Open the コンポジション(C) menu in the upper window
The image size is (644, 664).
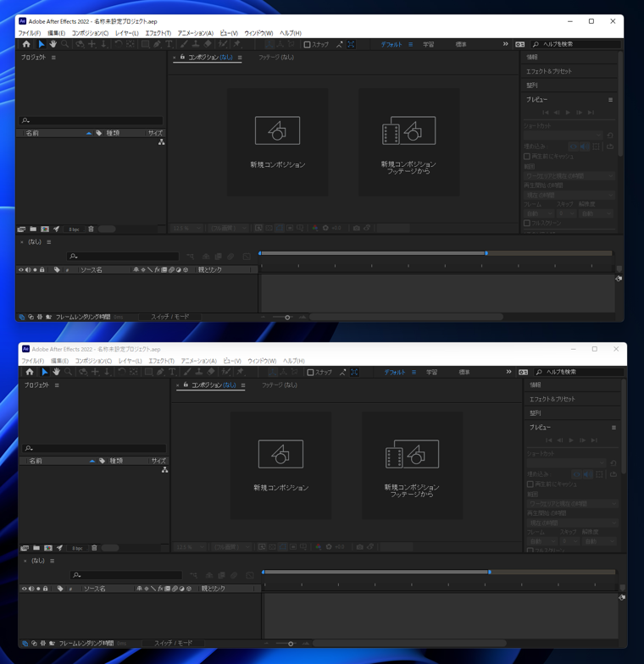(90, 33)
